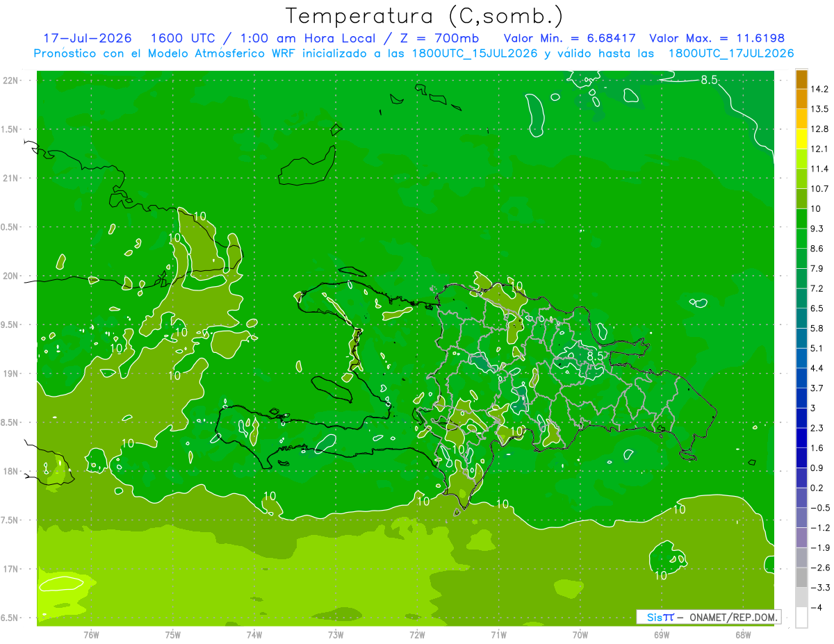The height and width of the screenshot is (644, 834).
Task: Click the 75W longitude axis label
Action: (x=173, y=635)
